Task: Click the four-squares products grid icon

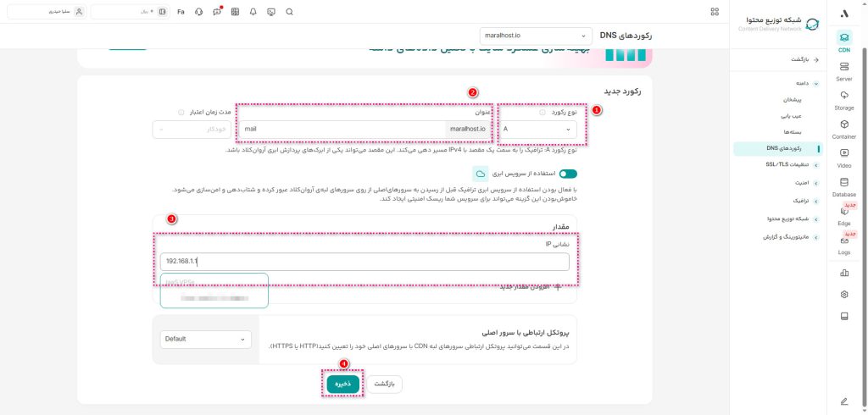Action: [714, 12]
